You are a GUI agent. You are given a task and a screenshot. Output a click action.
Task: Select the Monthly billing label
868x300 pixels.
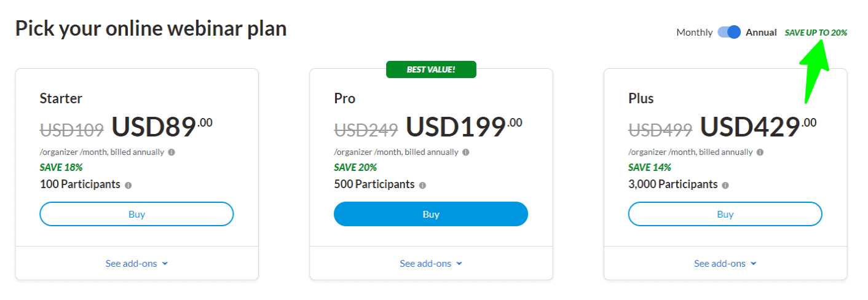click(694, 33)
